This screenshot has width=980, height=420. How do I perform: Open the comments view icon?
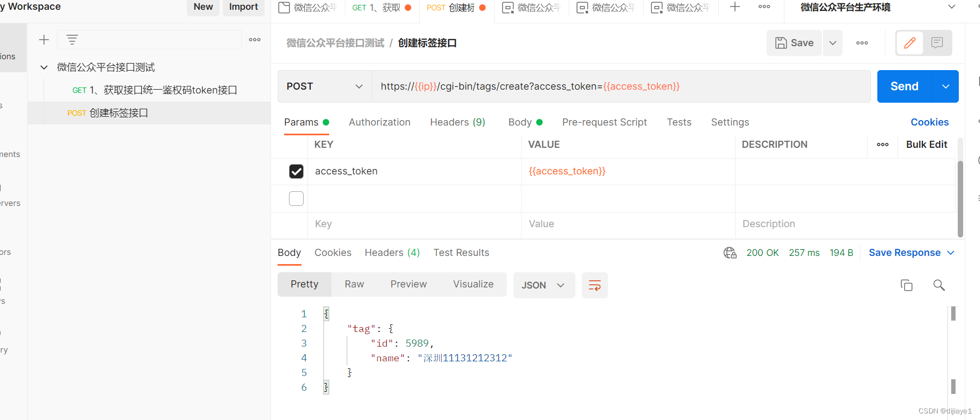[937, 43]
